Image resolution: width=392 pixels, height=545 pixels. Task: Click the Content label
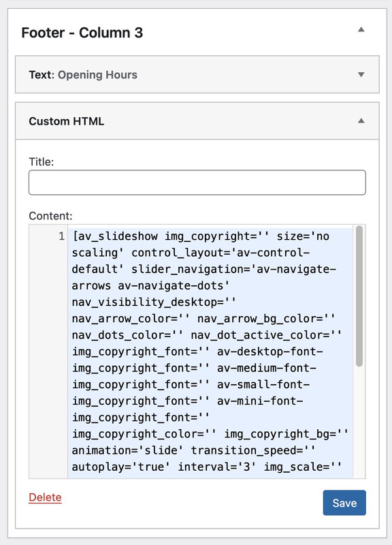[50, 216]
